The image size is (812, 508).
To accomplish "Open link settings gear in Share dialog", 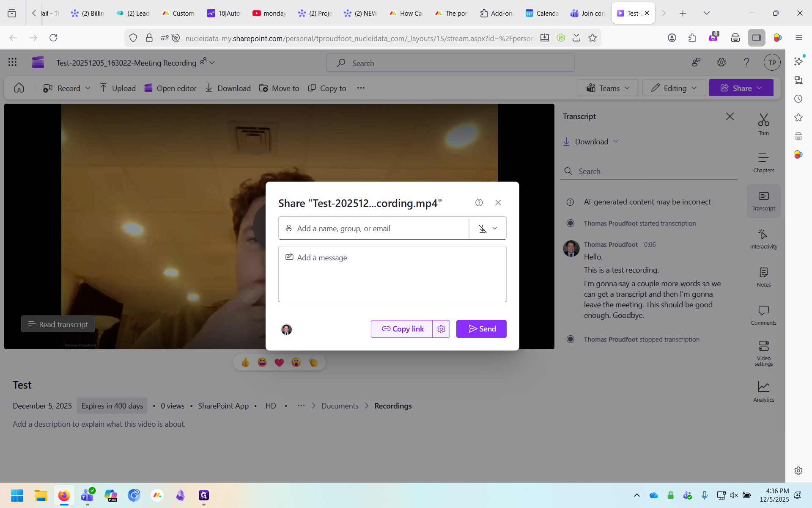I will pos(441,329).
